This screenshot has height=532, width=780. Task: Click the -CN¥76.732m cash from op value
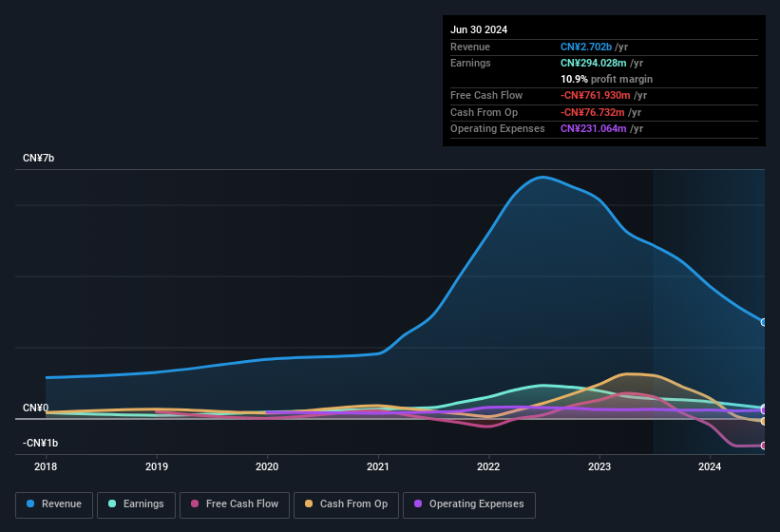(x=593, y=112)
